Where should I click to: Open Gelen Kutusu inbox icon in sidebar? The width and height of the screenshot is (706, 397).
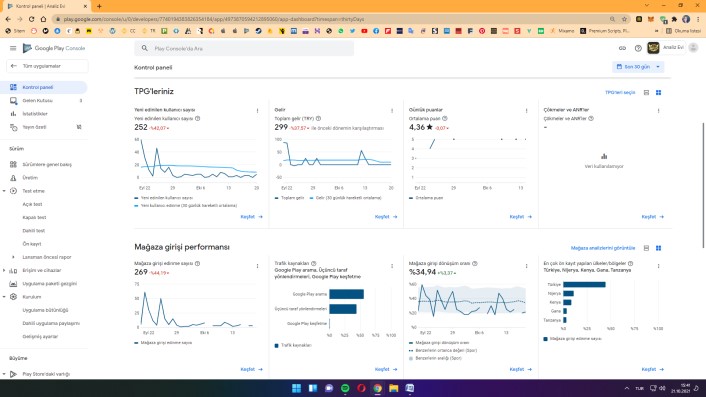(13, 100)
